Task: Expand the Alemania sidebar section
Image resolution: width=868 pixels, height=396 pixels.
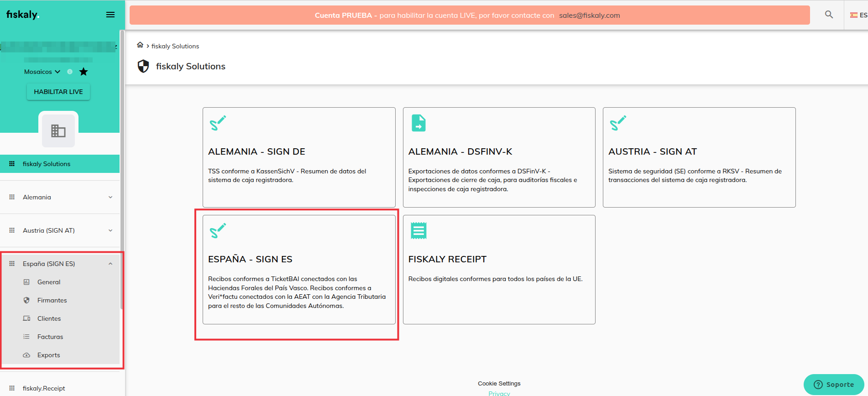Action: pos(60,197)
